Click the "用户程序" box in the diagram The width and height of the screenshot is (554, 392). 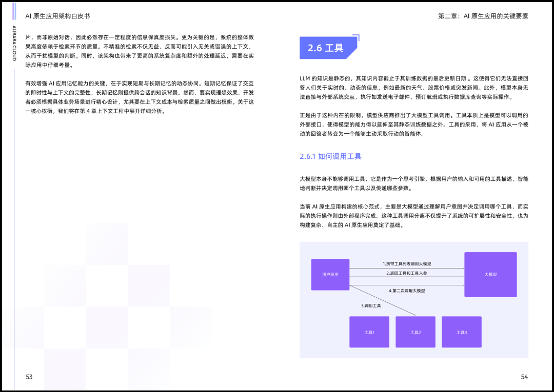pos(330,275)
